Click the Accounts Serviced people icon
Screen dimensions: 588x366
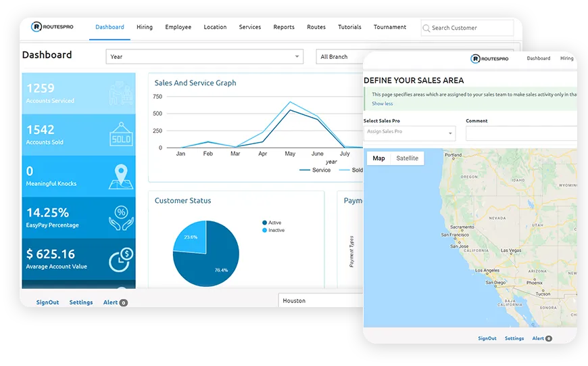pyautogui.click(x=121, y=93)
